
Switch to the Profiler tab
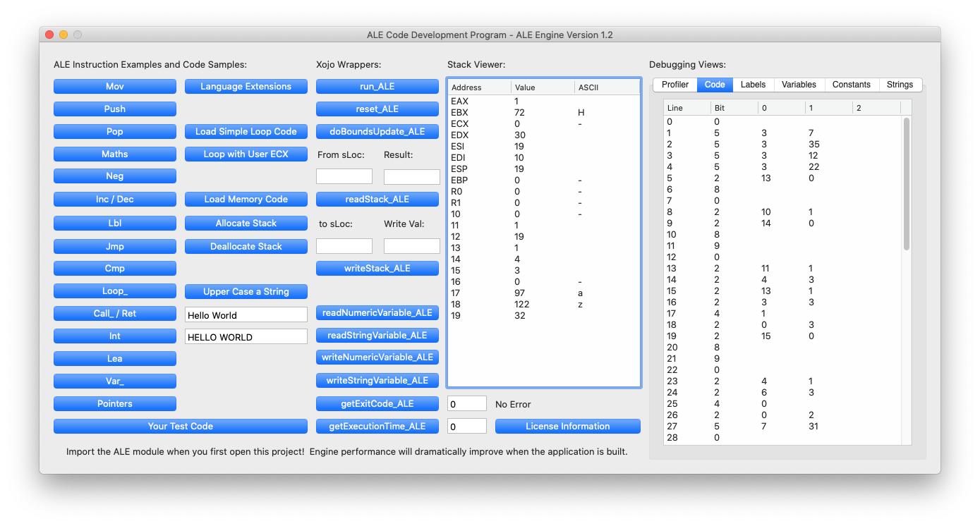[x=674, y=85]
